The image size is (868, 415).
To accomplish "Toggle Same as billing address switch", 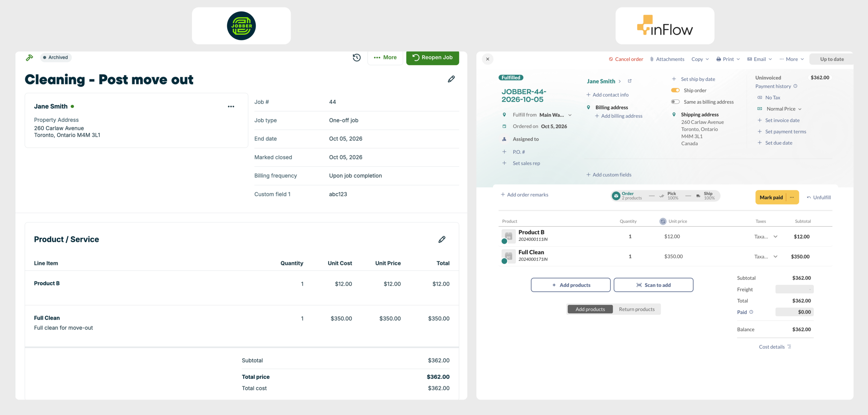I will [x=675, y=102].
